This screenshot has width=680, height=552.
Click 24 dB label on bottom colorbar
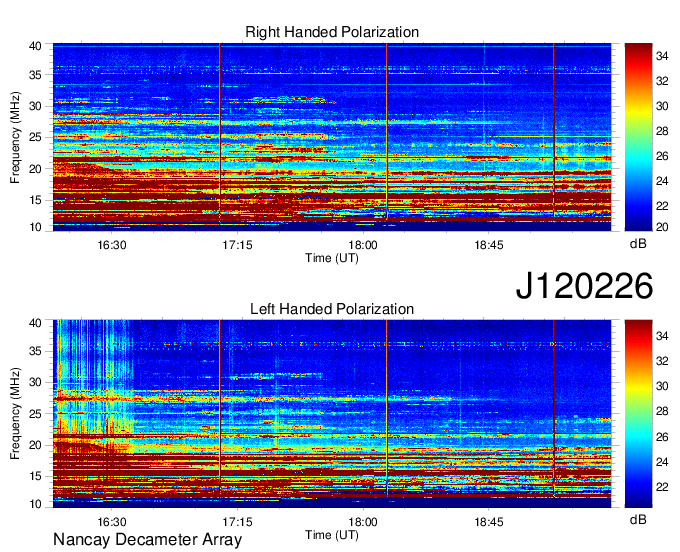tap(662, 462)
